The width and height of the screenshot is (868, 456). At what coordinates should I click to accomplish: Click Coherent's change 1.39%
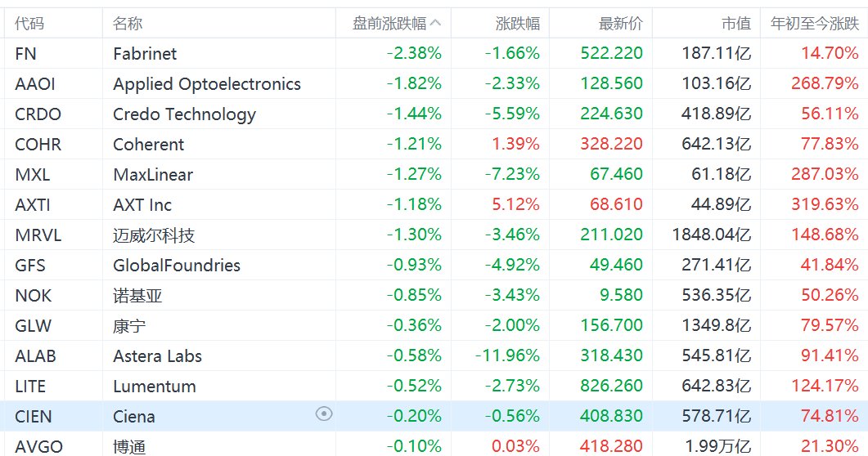coord(516,144)
